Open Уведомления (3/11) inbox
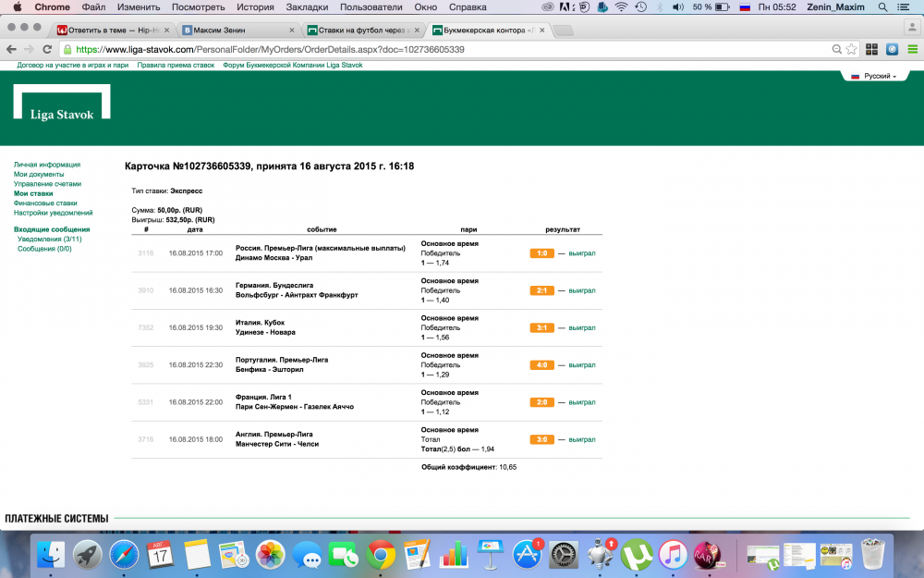 click(x=50, y=240)
